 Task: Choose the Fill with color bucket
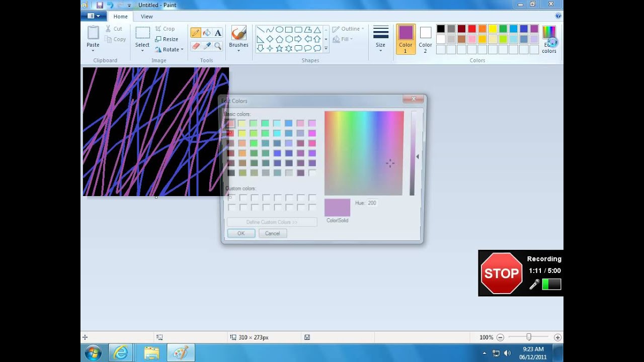coord(207,33)
